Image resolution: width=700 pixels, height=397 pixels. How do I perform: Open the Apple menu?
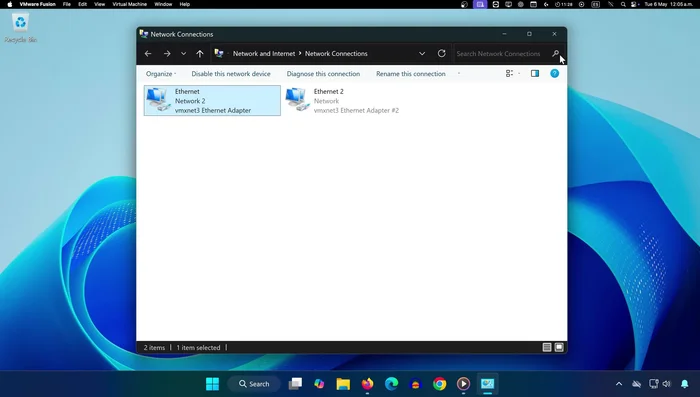point(9,4)
